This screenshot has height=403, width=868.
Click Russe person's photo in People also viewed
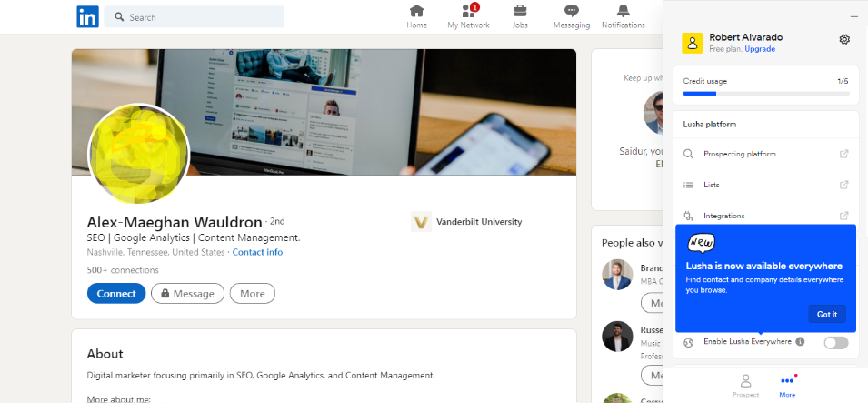617,337
